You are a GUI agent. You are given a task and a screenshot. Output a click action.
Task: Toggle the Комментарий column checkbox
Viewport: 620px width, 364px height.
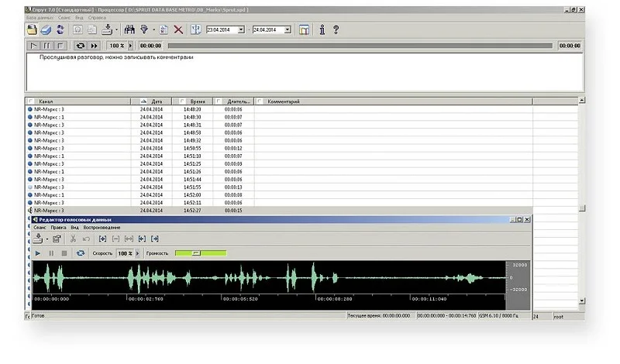click(260, 101)
